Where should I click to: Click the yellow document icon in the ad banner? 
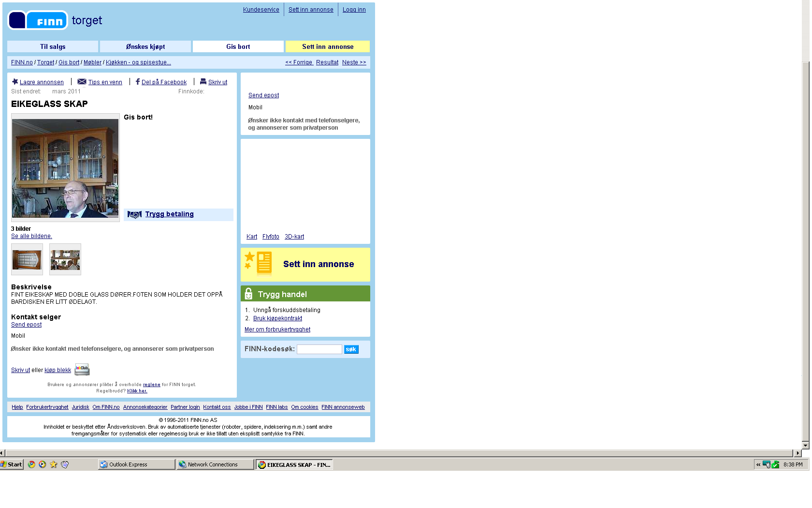pyautogui.click(x=264, y=264)
